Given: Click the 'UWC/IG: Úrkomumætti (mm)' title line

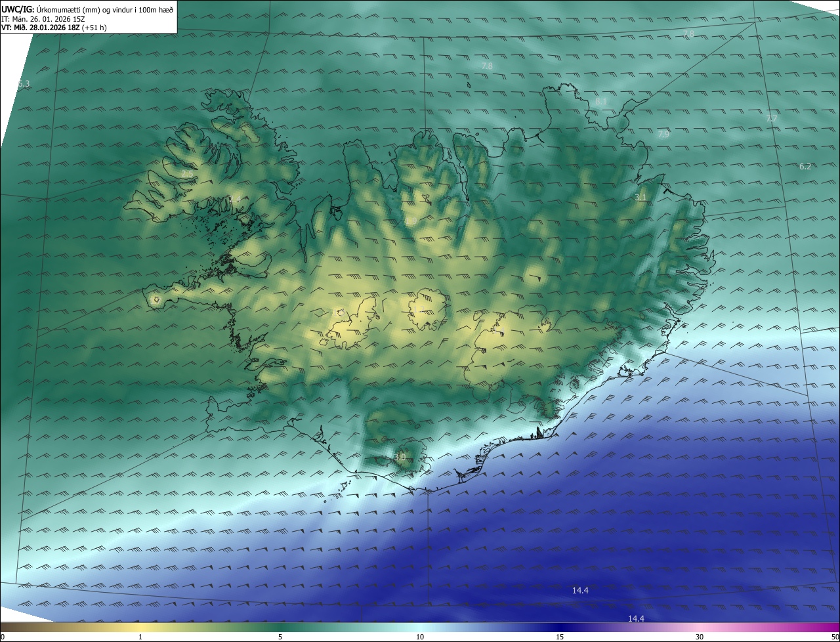Looking at the screenshot, I should pyautogui.click(x=87, y=9).
